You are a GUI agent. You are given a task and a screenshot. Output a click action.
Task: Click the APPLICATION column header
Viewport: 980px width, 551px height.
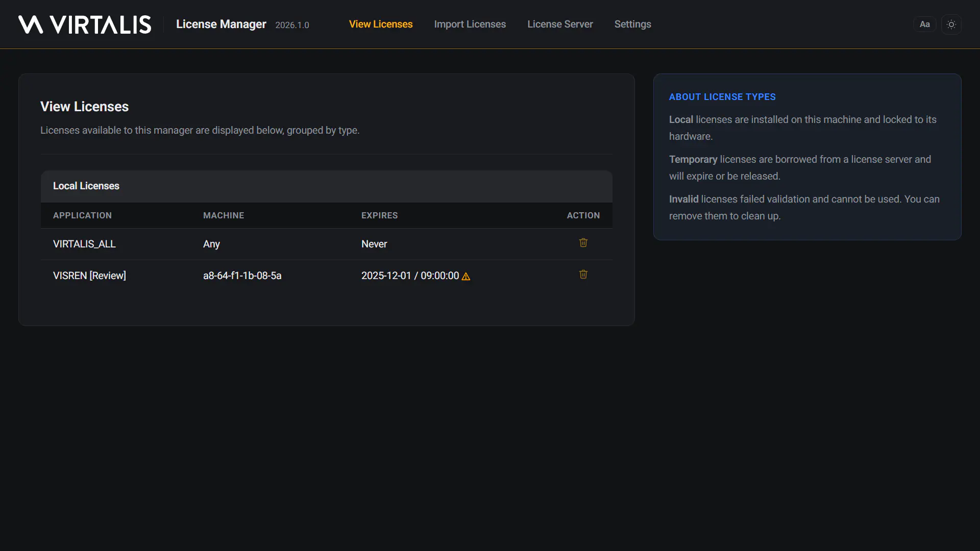(x=82, y=216)
